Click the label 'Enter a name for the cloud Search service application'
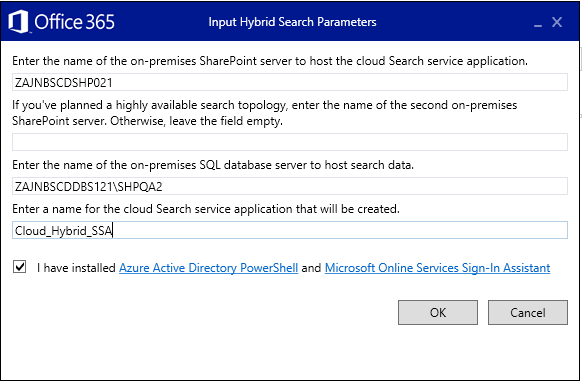Screen dimensions: 585x386 [206, 209]
